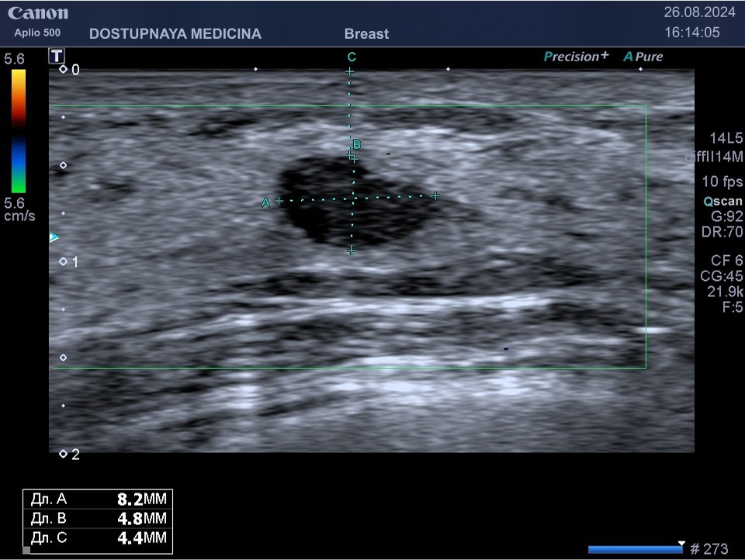This screenshot has width=745, height=560.
Task: Select the left caliper cross of measurement A
Action: tap(279, 201)
